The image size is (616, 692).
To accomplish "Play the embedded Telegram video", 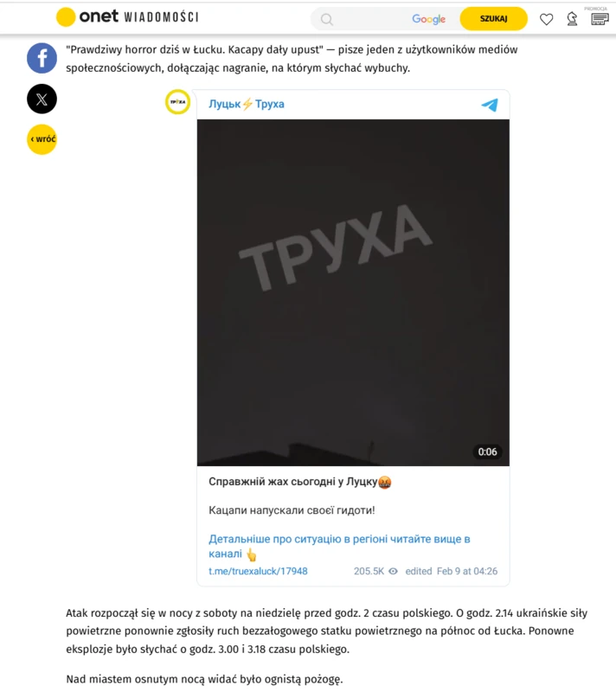I will click(x=353, y=292).
